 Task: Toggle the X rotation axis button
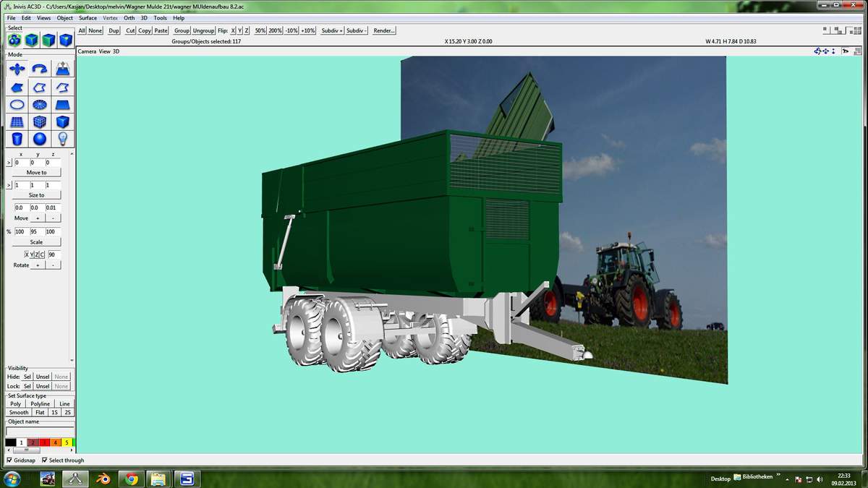[27, 254]
